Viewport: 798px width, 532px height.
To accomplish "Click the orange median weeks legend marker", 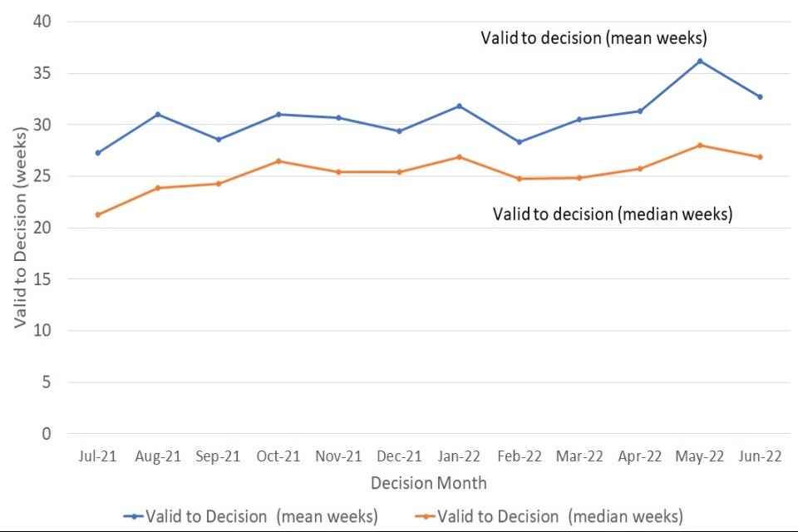I will click(425, 516).
